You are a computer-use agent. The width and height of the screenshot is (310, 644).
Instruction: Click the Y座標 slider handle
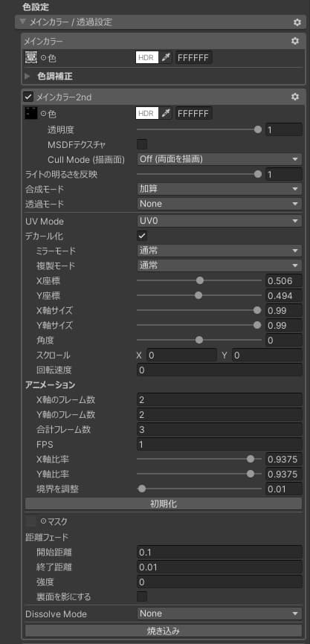tap(198, 295)
